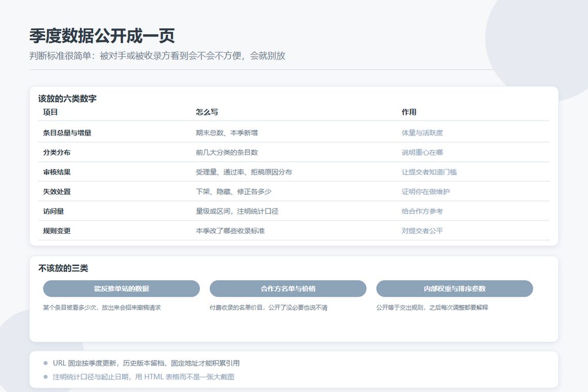Select the row label 分类分布
588x392 pixels.
point(56,152)
